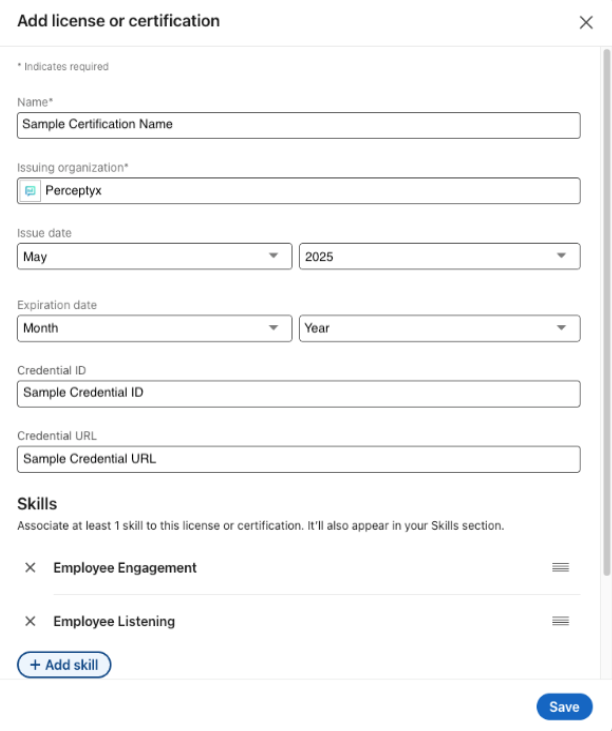Screen dimensions: 612x731
Task: Grab the reorder handle for Employee Listening
Action: 560,621
